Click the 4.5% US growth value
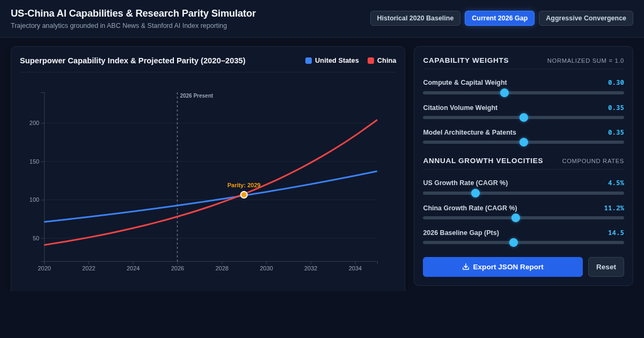This screenshot has width=644, height=338. pyautogui.click(x=616, y=183)
